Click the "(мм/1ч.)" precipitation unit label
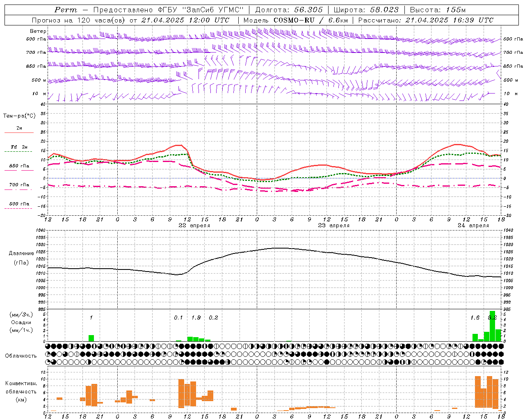 [21, 330]
